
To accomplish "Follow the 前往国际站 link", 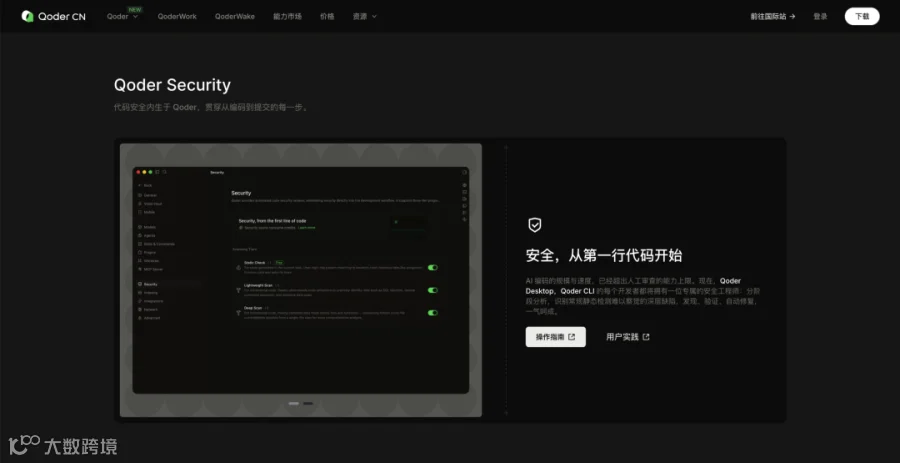I will point(773,17).
